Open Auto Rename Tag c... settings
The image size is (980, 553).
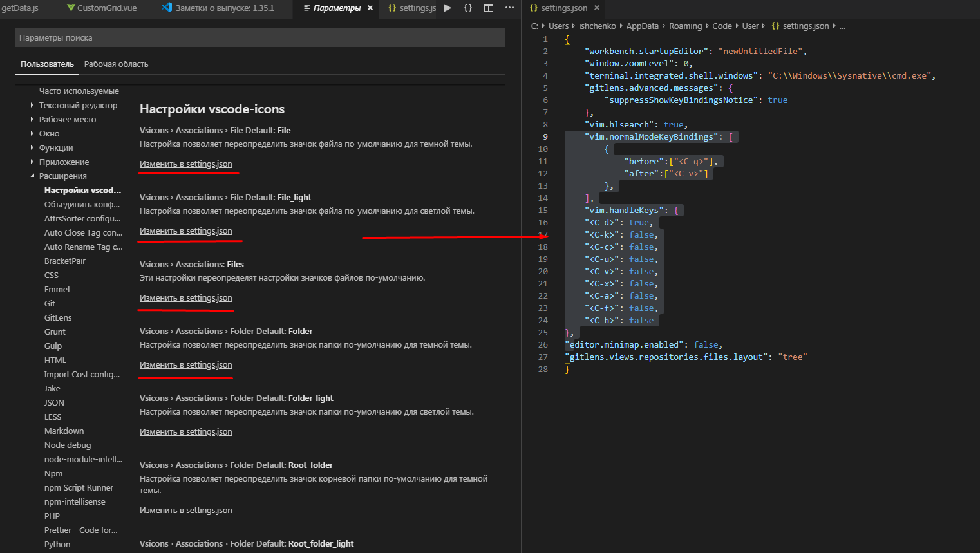point(83,247)
